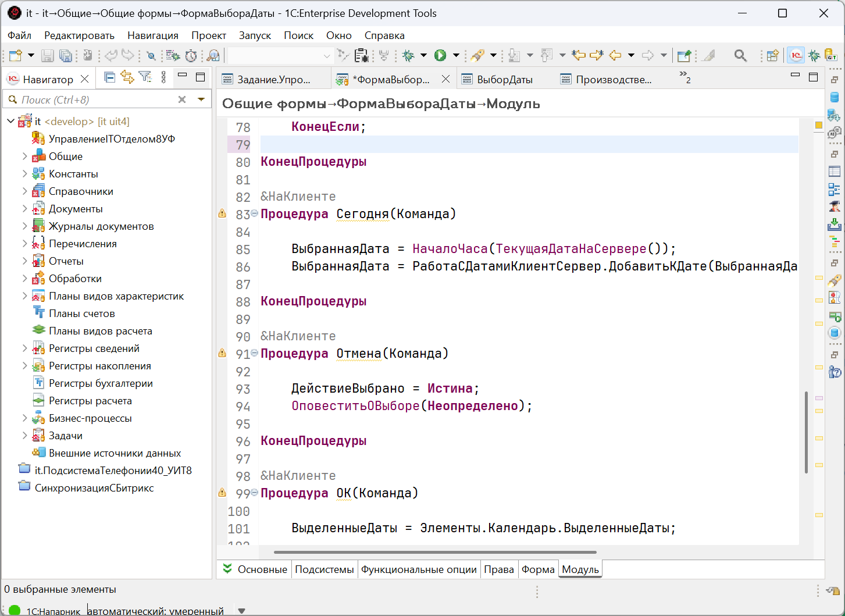
Task: Open hidden editor tabs overflow list
Action: coord(684,77)
